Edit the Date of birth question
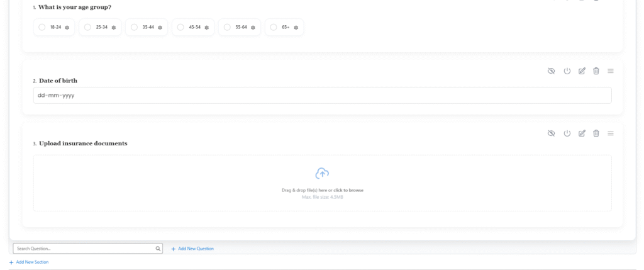644x270 pixels. pos(582,71)
